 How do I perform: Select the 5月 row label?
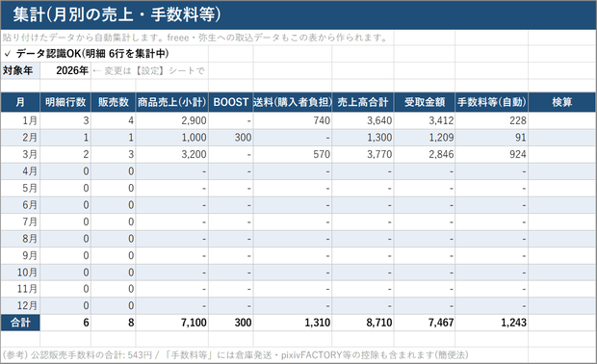click(x=20, y=188)
